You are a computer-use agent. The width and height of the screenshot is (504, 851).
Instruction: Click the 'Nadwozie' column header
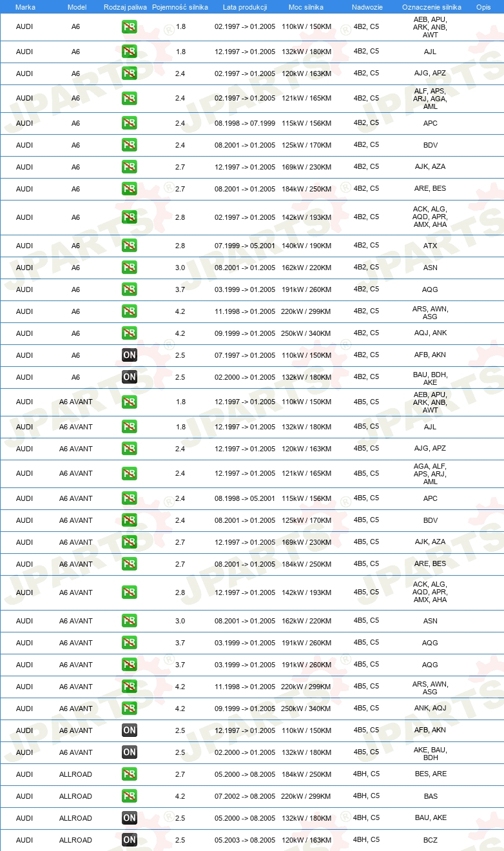coord(367,7)
